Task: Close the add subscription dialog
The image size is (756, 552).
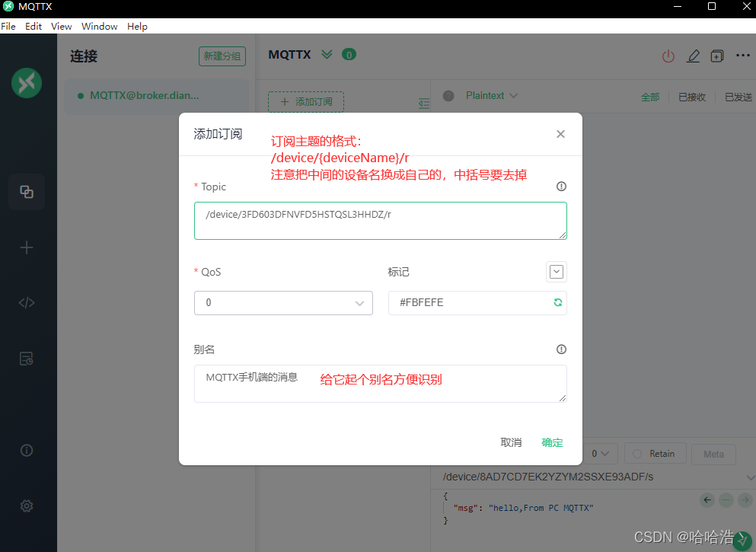Action: pos(560,134)
